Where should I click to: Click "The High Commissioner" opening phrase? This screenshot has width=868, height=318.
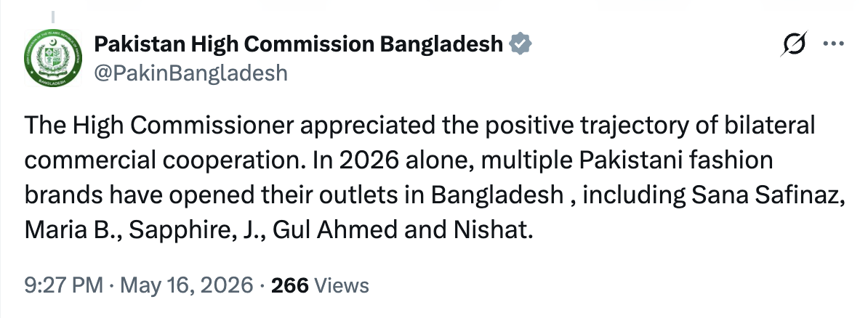click(x=158, y=126)
